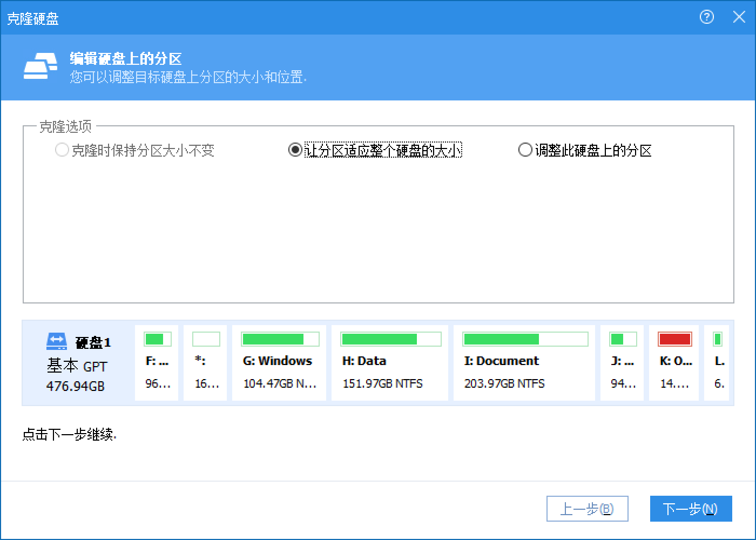Click the H: Data partition usage bar

390,339
